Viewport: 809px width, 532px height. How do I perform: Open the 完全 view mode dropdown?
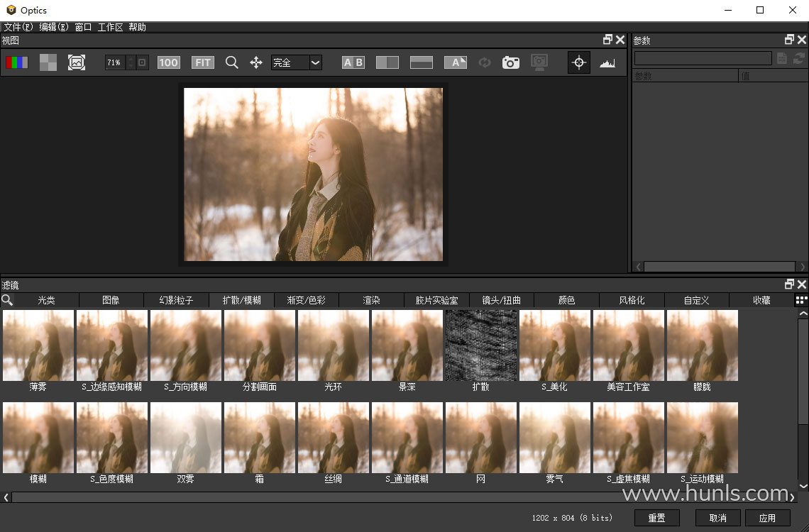tap(315, 62)
